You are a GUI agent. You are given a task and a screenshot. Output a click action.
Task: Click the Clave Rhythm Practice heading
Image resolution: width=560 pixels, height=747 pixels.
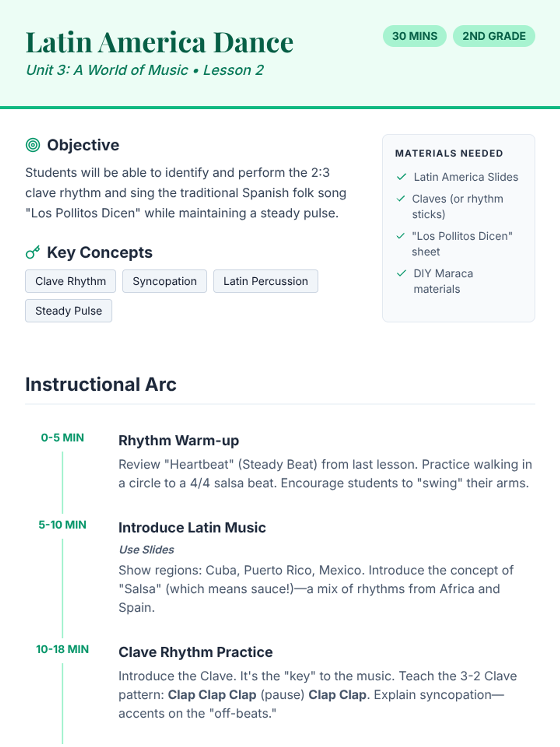coord(196,652)
